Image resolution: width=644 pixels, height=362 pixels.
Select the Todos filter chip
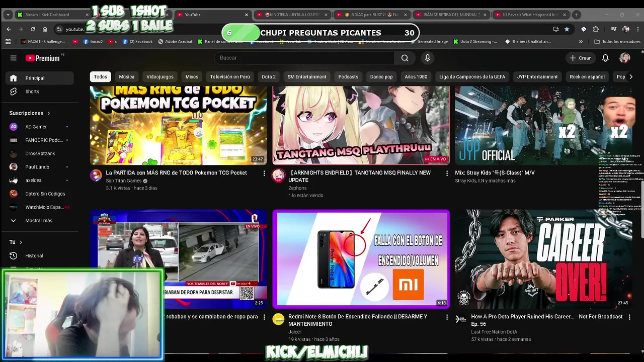pyautogui.click(x=100, y=77)
